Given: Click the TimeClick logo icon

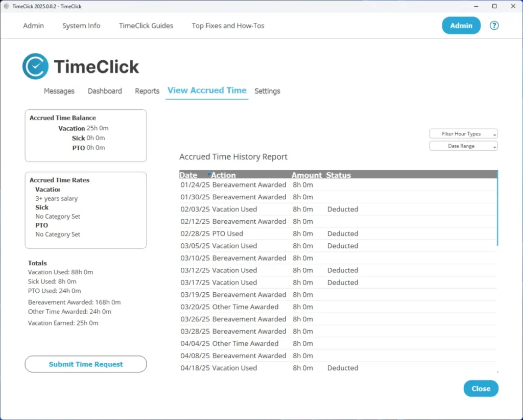Looking at the screenshot, I should coord(35,65).
